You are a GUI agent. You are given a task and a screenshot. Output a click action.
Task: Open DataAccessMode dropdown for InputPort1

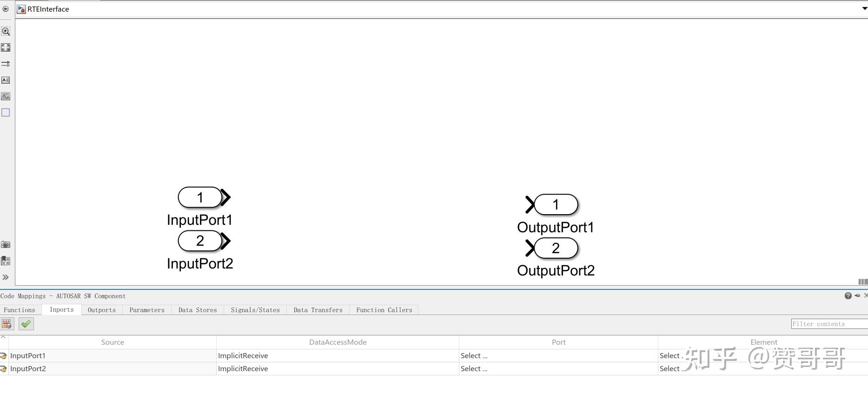[338, 356]
